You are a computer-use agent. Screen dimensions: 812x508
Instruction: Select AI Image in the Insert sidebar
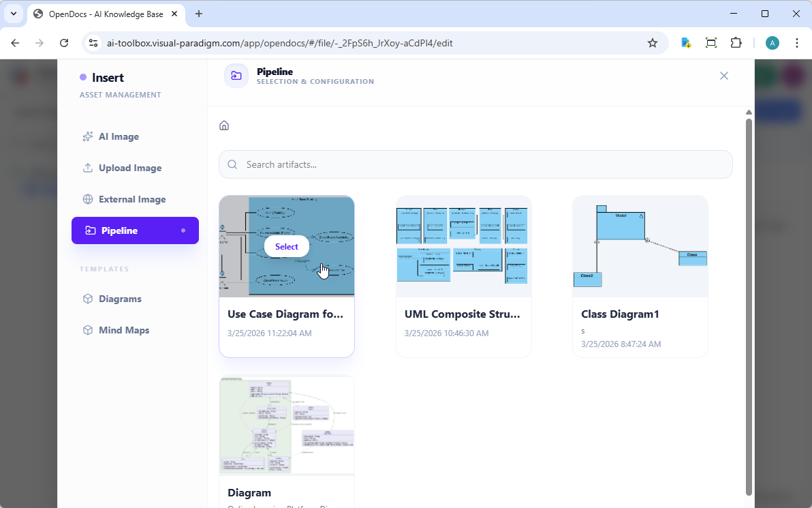tap(119, 136)
